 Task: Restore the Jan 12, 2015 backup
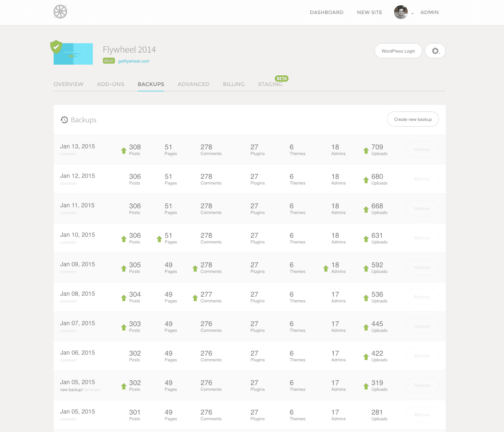[422, 179]
